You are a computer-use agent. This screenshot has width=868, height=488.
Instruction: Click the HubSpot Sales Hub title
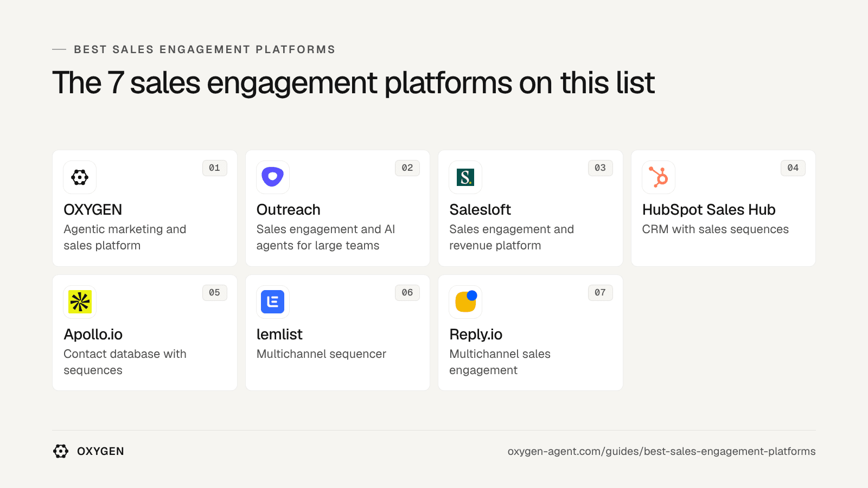(x=709, y=210)
